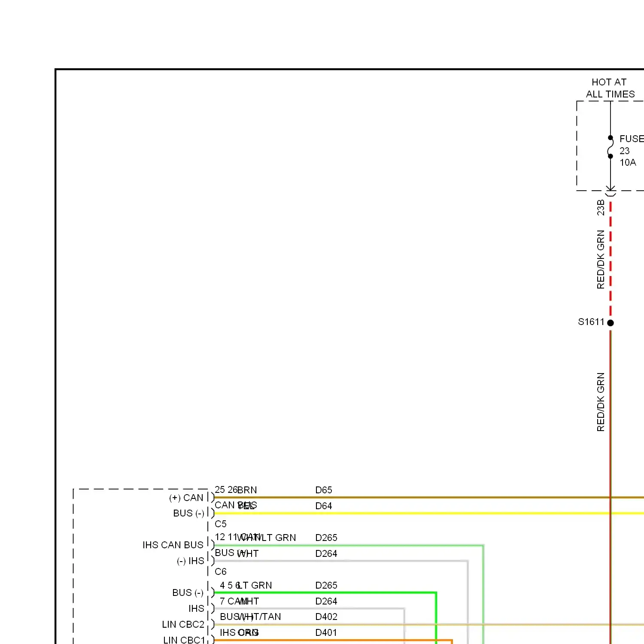Click the "D402" circuit label
644x644 pixels.
(326, 617)
